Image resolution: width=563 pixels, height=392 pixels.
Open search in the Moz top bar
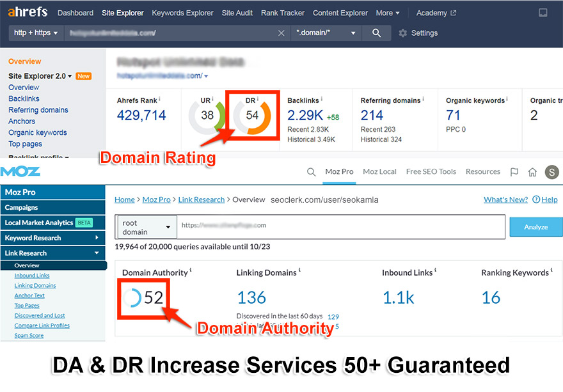point(312,171)
